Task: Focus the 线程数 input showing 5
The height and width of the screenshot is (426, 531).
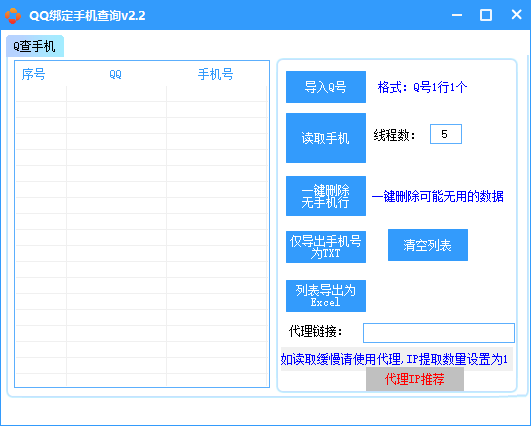Action: pos(446,134)
